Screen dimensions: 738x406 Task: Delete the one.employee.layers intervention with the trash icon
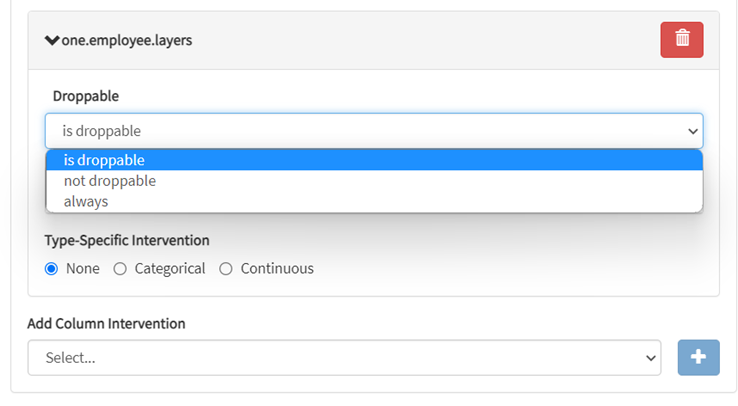point(682,39)
